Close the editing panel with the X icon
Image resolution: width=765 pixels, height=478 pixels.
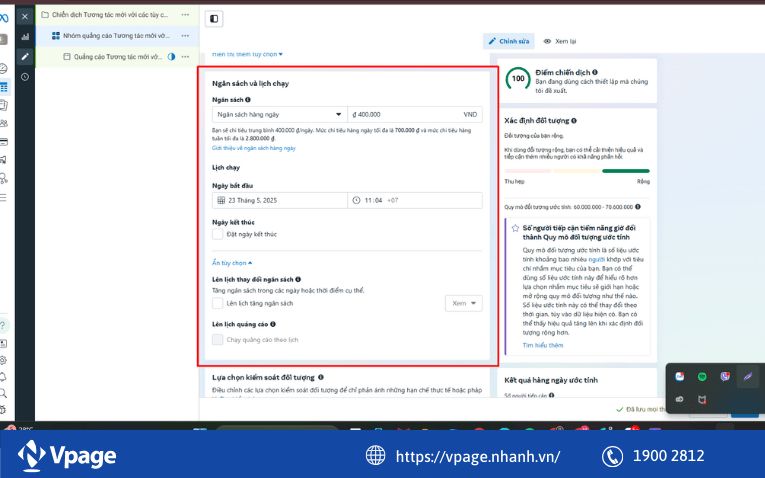(x=25, y=17)
